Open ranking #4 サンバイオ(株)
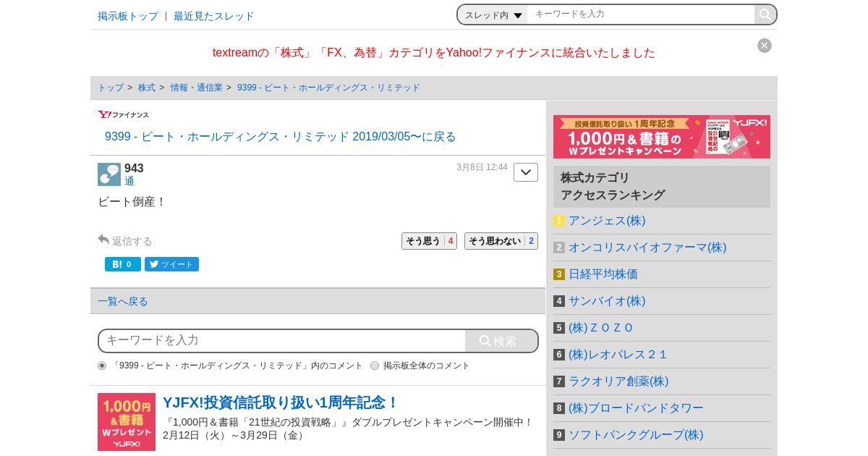The image size is (868, 456). (607, 301)
